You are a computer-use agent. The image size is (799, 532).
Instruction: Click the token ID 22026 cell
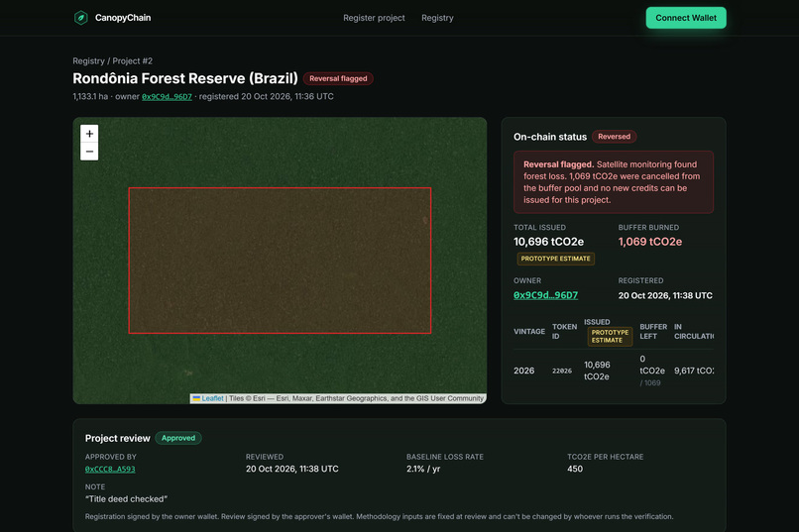(x=562, y=371)
